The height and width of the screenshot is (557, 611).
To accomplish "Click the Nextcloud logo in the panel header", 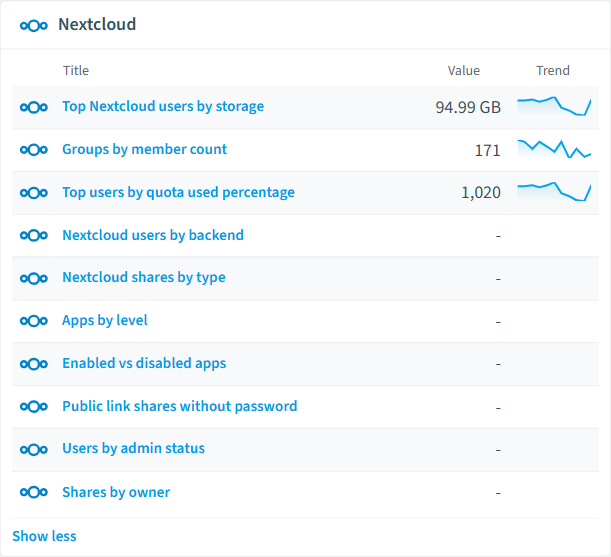I will pos(34,26).
